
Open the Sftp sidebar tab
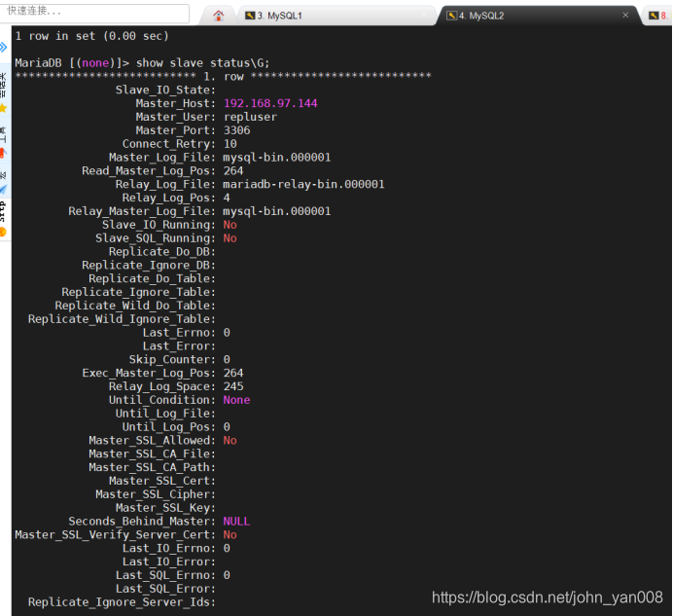[x=4, y=219]
